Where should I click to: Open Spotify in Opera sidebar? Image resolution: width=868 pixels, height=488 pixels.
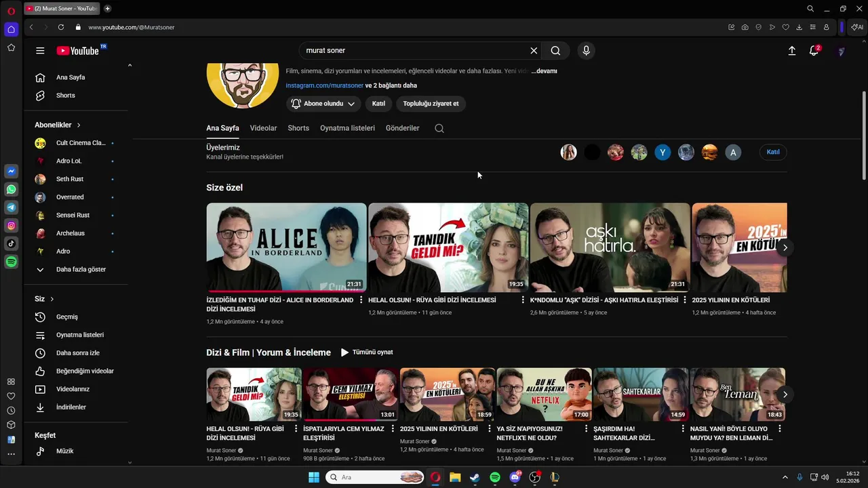pyautogui.click(x=12, y=262)
